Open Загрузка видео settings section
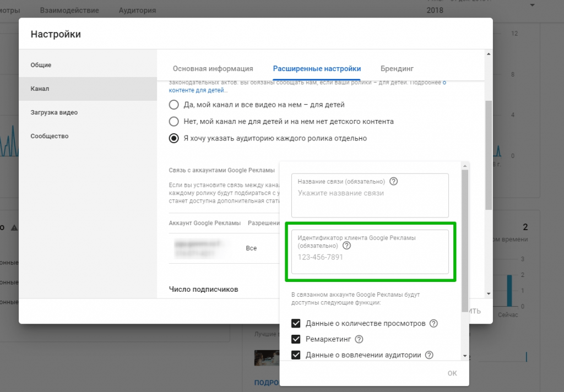This screenshot has height=392, width=564. tap(88, 112)
